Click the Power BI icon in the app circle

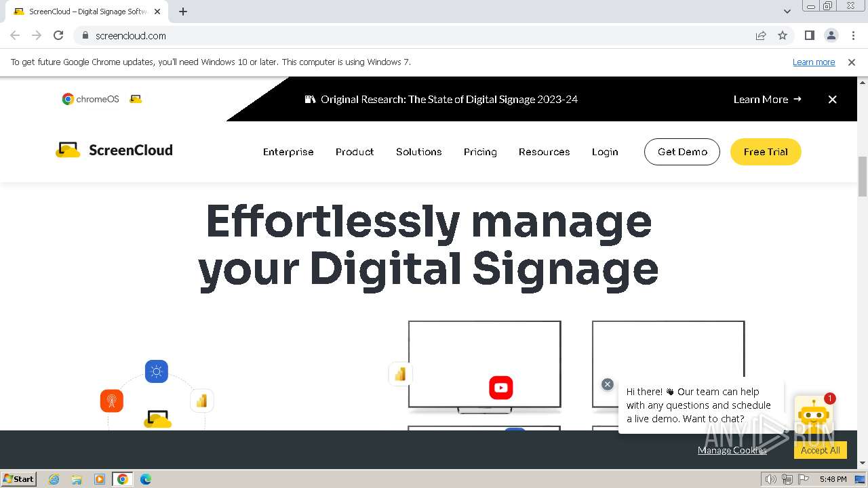pos(201,401)
